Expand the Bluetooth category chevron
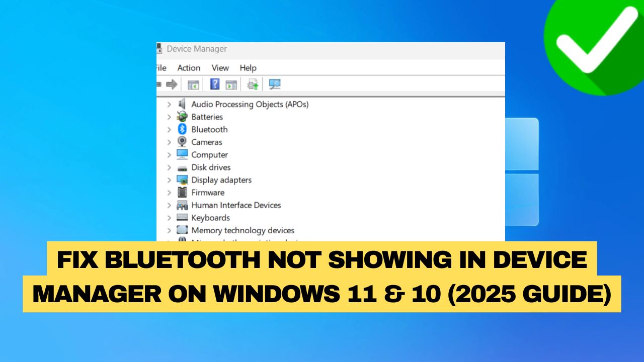Viewport: 644px width, 362px height. 169,129
